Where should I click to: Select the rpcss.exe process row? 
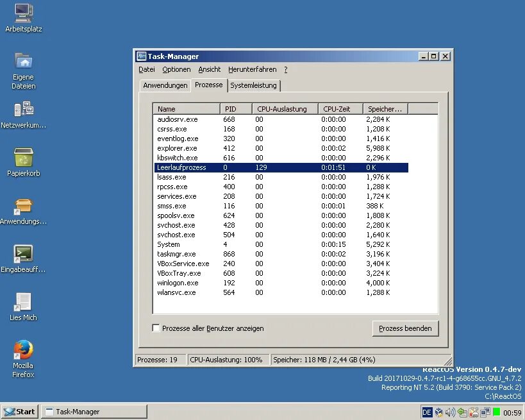tap(281, 187)
